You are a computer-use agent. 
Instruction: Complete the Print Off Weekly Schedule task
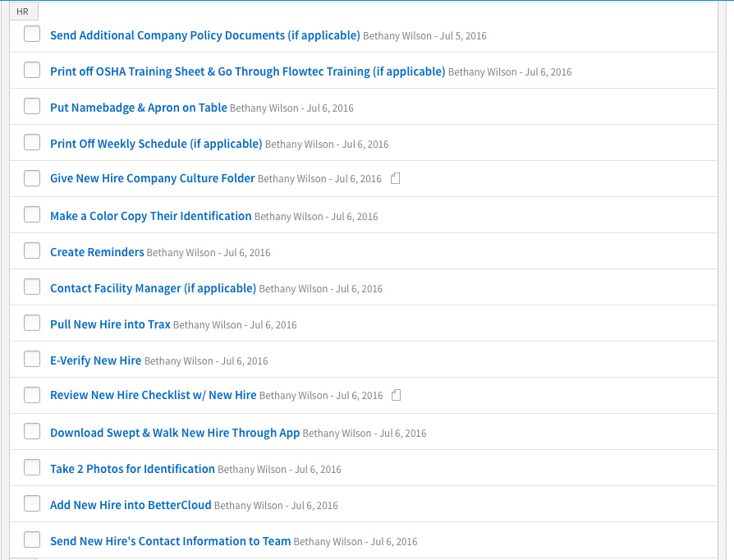pos(31,142)
